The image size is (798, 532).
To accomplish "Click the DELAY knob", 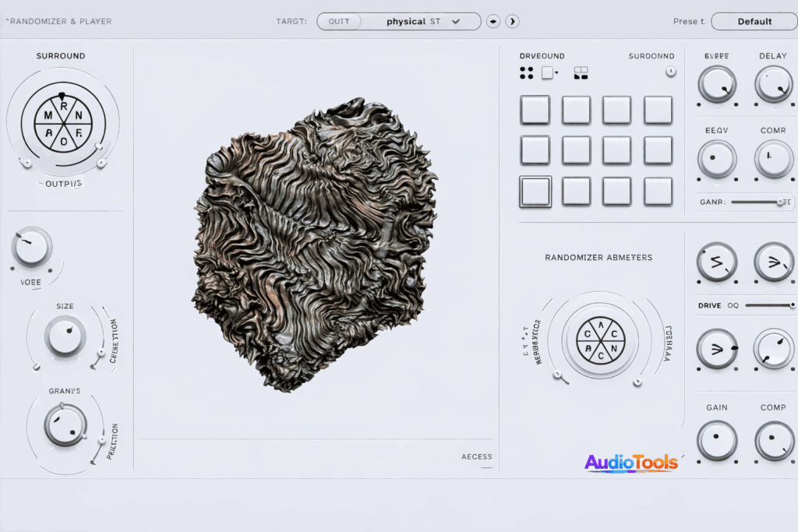I will pyautogui.click(x=773, y=83).
